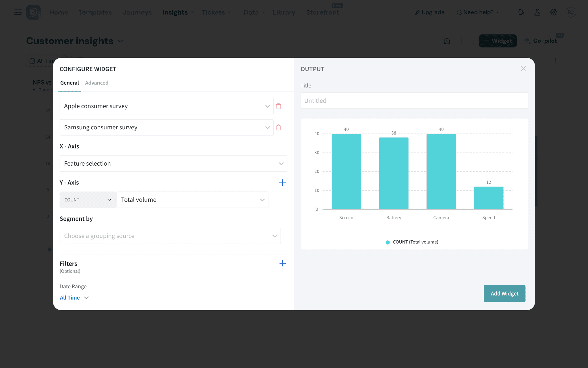Open the settings gear icon
Screen dimensions: 588x368
click(x=554, y=12)
